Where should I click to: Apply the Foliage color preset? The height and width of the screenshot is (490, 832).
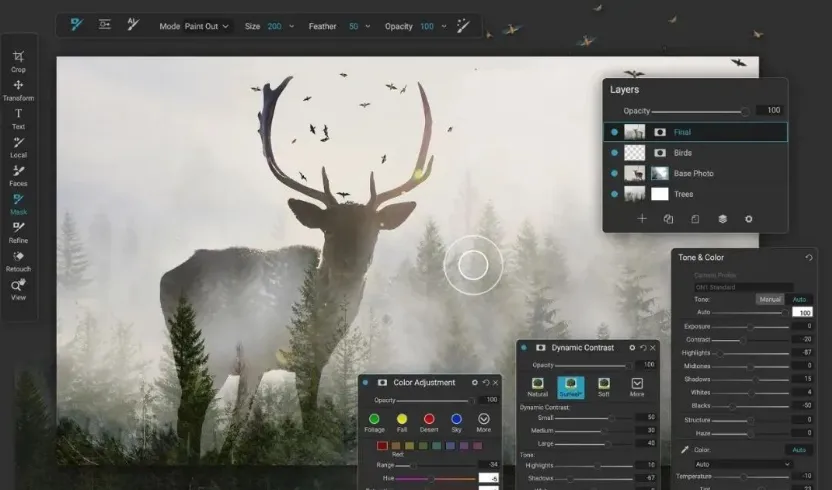tap(374, 423)
